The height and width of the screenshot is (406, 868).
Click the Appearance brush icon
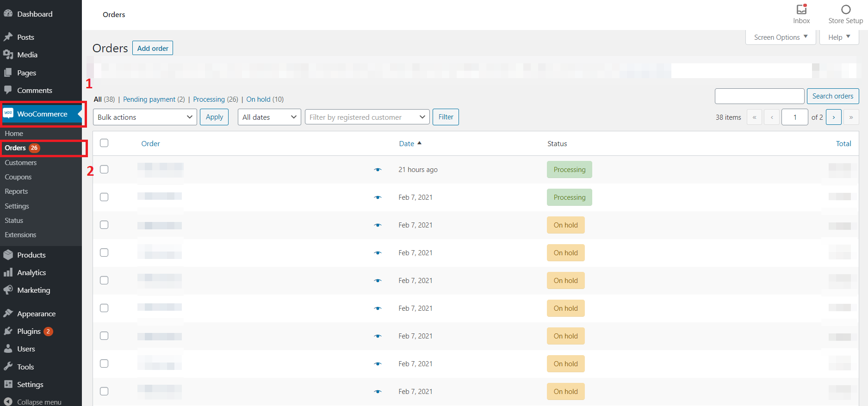click(8, 314)
